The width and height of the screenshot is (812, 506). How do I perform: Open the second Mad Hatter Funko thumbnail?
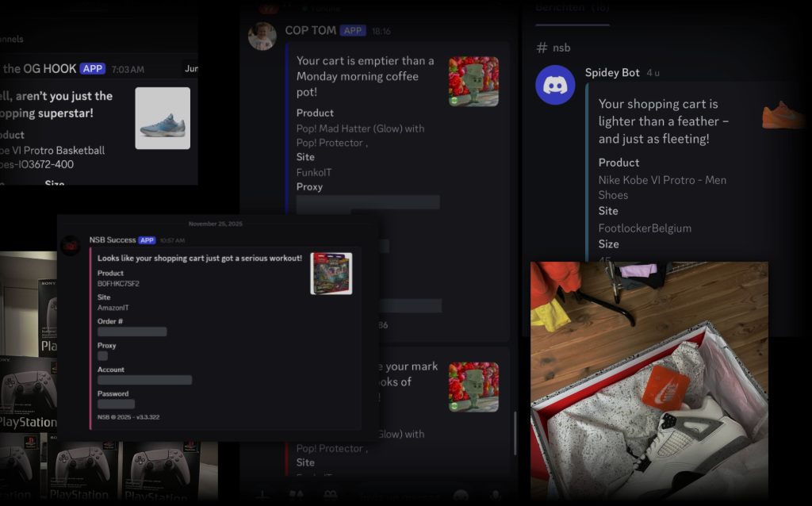[473, 387]
